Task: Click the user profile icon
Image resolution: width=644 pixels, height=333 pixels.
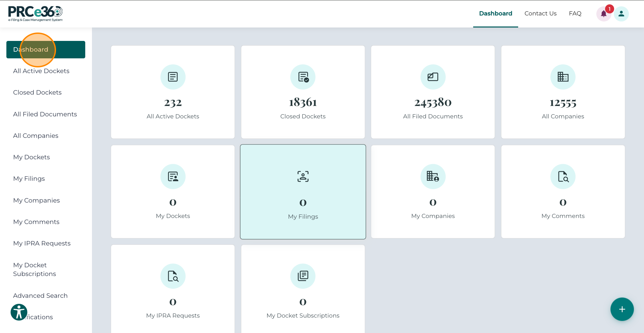Action: (621, 13)
